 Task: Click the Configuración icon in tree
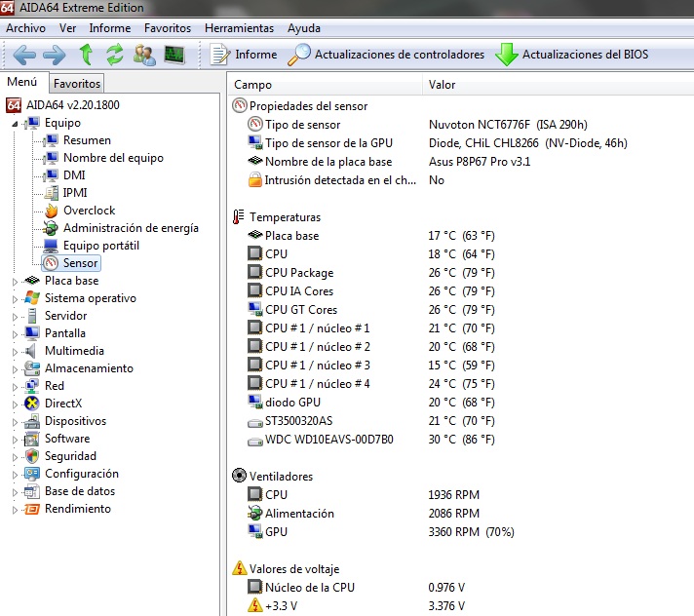pos(32,474)
